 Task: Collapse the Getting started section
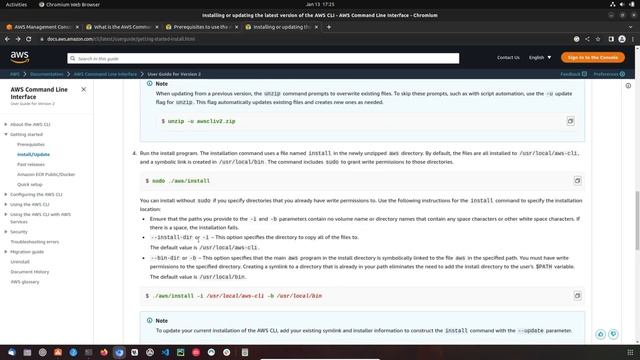coord(6,134)
